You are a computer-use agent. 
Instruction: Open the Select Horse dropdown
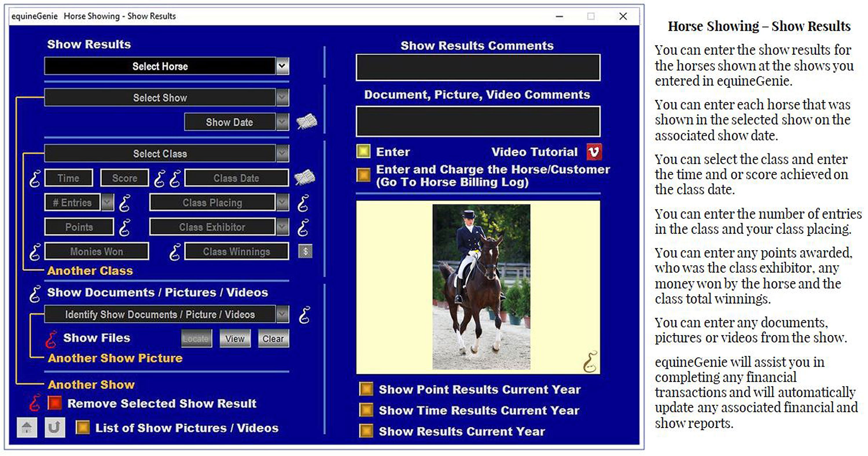click(282, 66)
